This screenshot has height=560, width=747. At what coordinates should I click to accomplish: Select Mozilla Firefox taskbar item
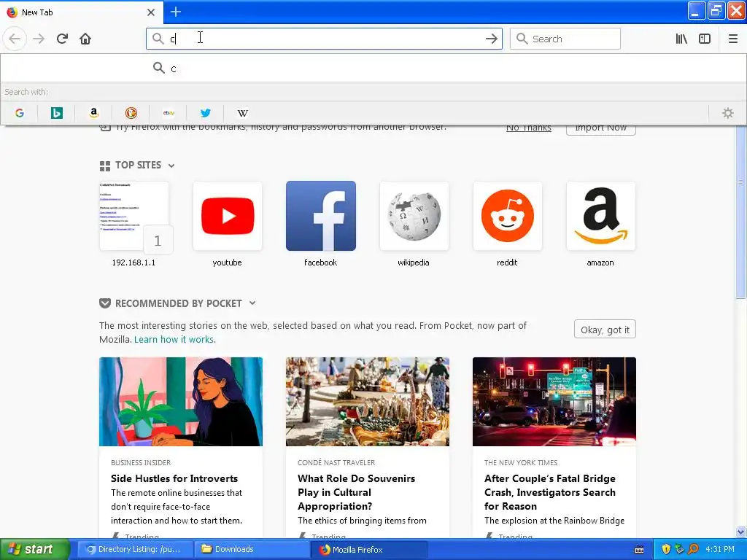(368, 550)
